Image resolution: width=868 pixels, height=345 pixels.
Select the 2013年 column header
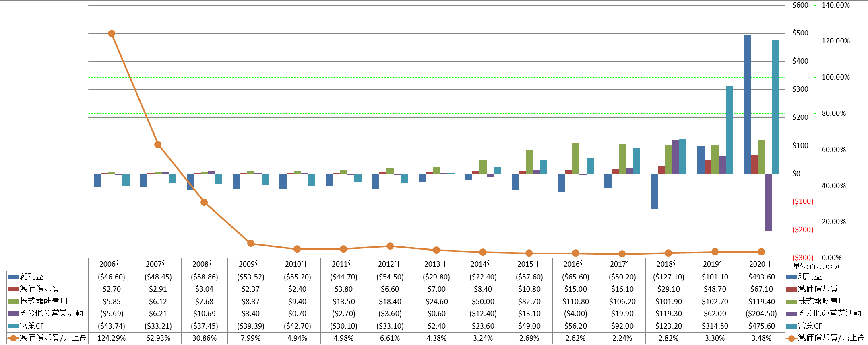point(436,264)
